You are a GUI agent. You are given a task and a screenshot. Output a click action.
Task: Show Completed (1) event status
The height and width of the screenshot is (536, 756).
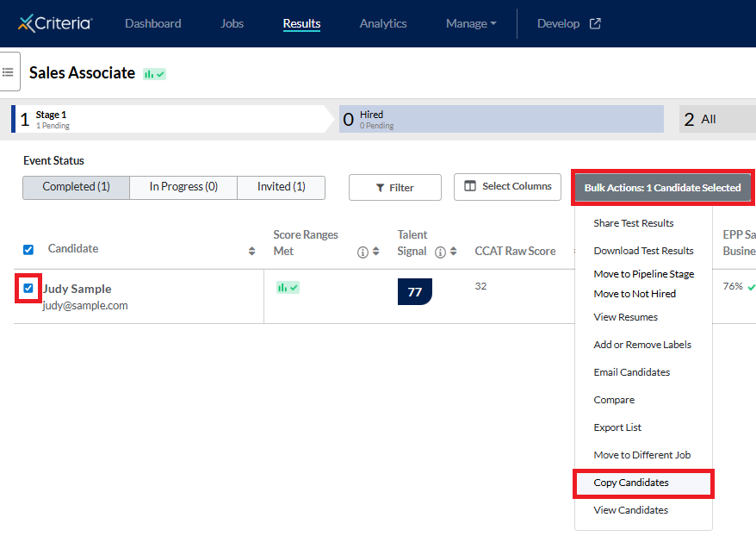point(76,187)
